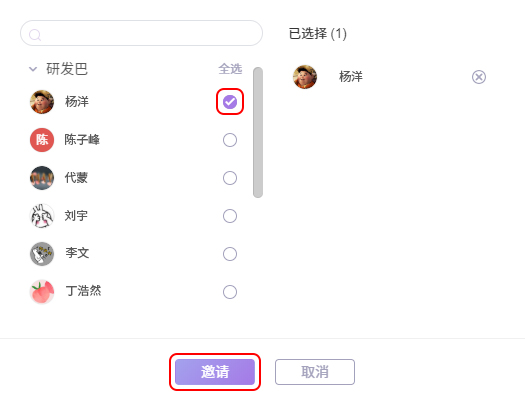Check the circle next to 丁浩然
This screenshot has width=525, height=405.
click(230, 292)
